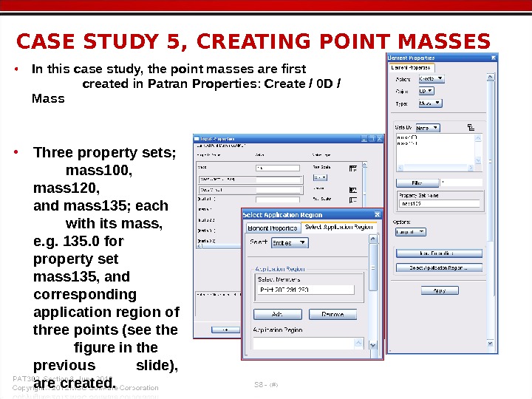Screen dimensions: 532x399
Task: Click the Filter button
Action: click(x=417, y=183)
